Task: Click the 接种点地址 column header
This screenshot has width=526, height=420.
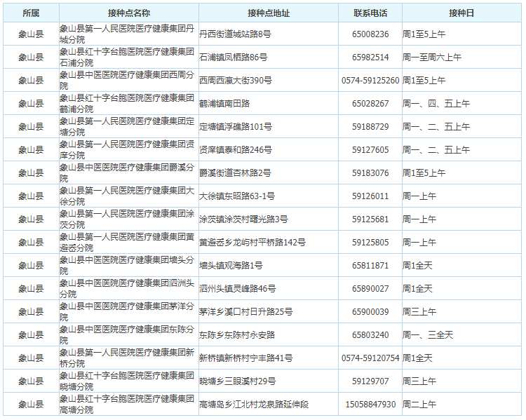Action: pos(269,13)
